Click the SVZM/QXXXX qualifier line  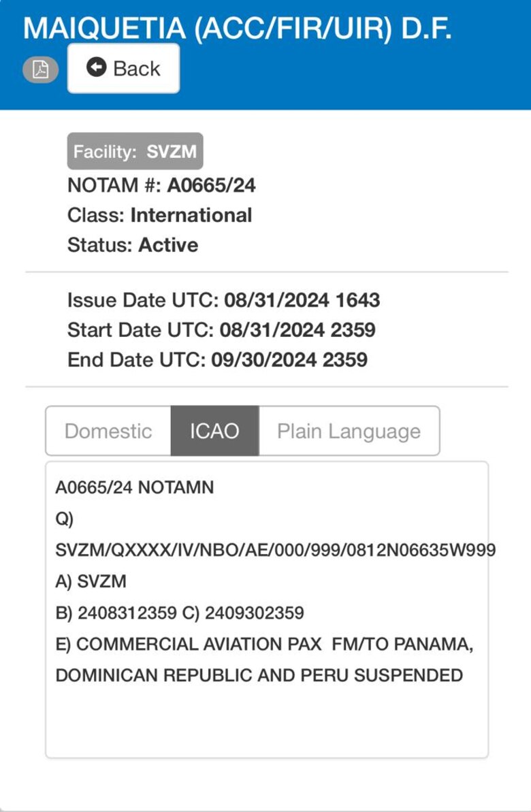275,550
